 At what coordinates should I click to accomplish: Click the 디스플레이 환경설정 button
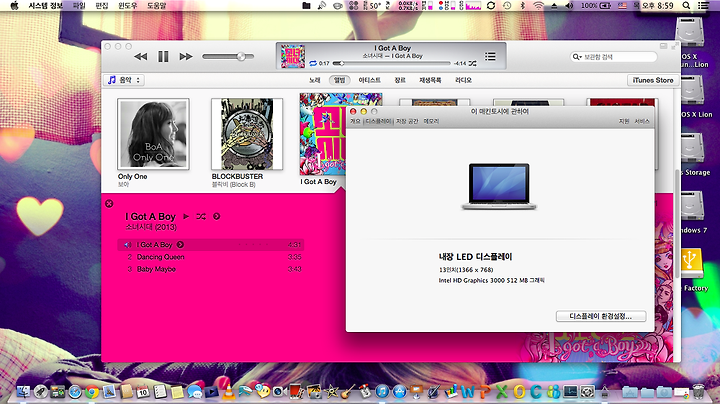point(601,316)
